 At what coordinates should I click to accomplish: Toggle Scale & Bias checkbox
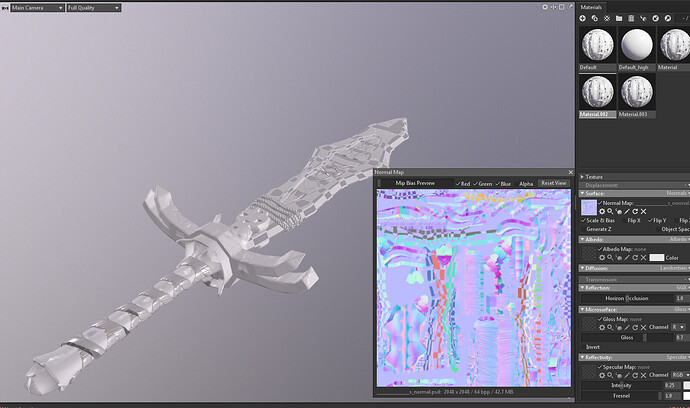[x=584, y=220]
